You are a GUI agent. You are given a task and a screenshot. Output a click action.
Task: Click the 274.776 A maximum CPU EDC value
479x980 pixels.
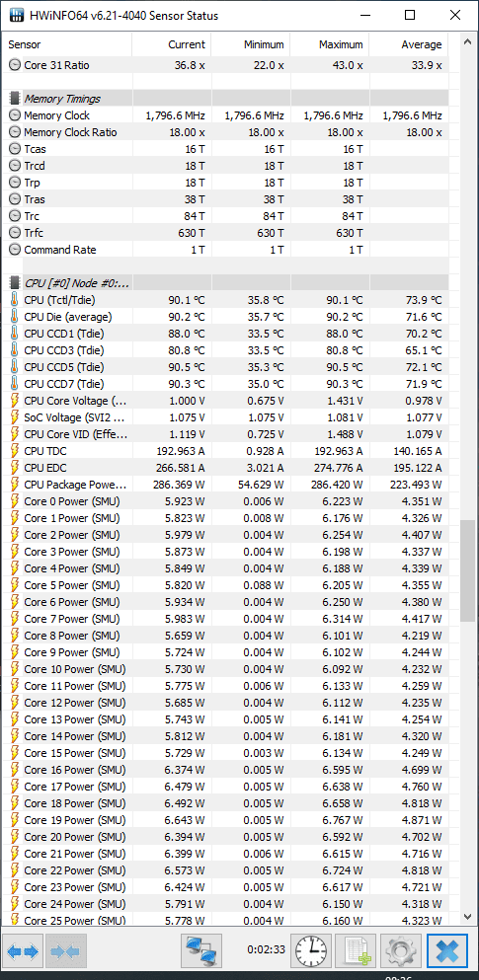click(x=339, y=468)
